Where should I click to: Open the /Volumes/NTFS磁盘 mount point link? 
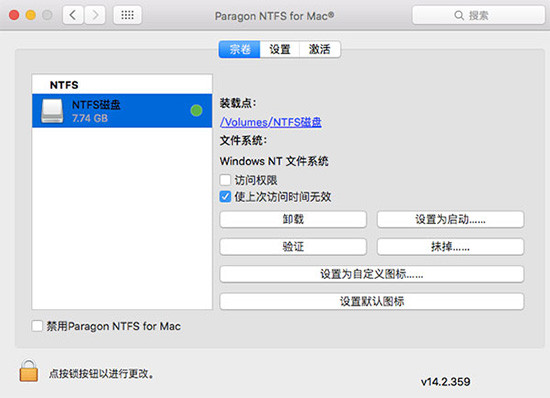click(270, 122)
